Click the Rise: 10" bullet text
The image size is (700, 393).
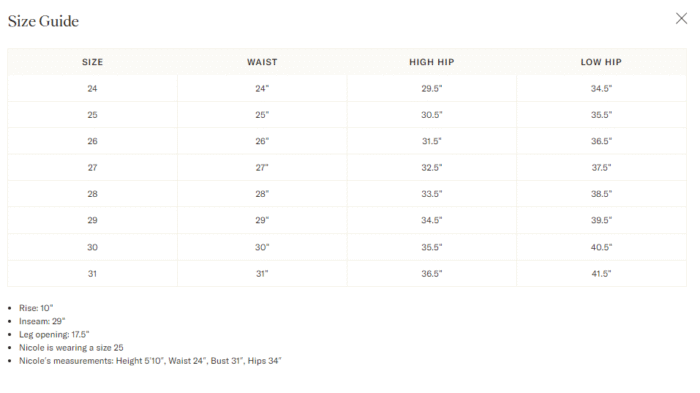36,308
